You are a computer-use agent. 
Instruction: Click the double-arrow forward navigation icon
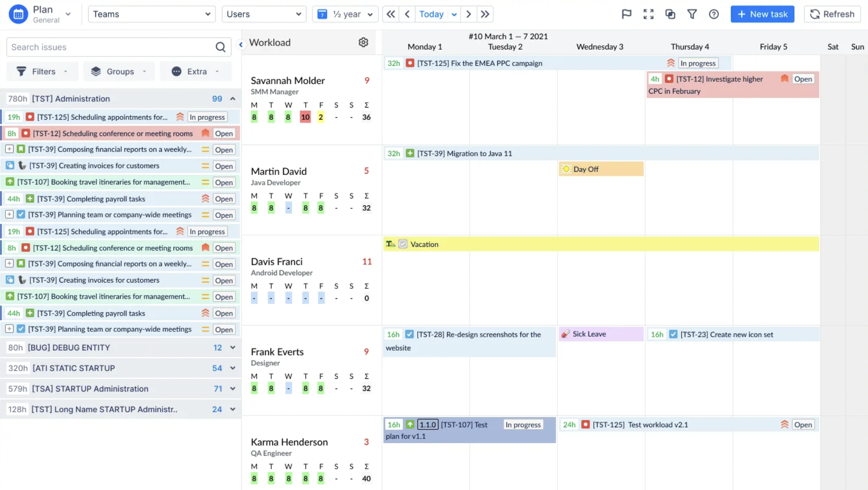pyautogui.click(x=485, y=14)
